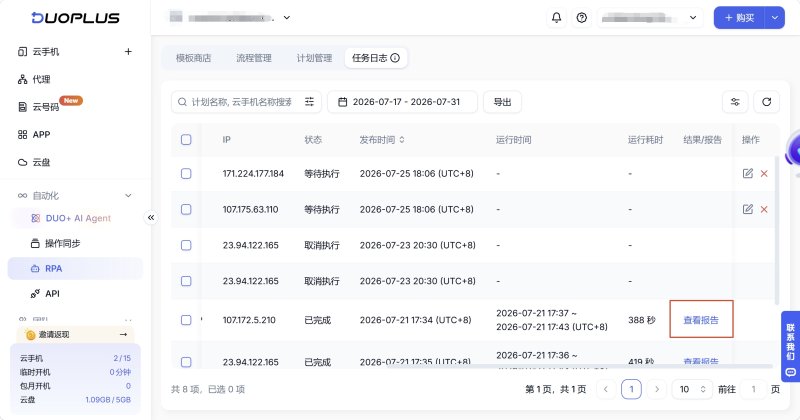
Task: Switch to 流程管理 tab
Action: [254, 58]
